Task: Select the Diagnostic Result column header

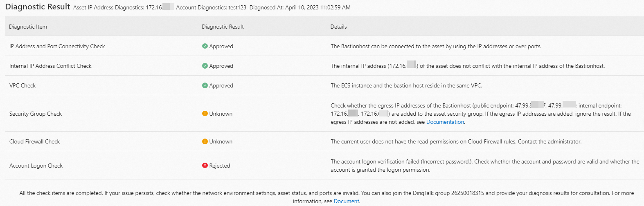Action: click(223, 27)
